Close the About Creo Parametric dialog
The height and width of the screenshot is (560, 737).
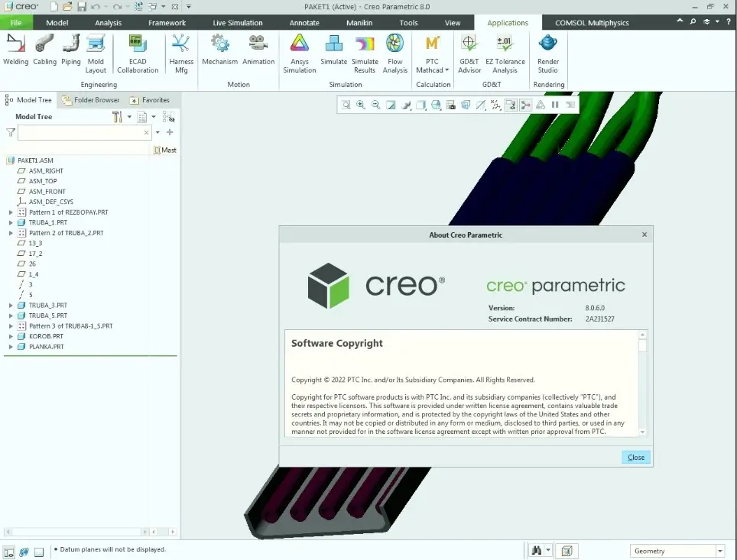click(x=636, y=457)
